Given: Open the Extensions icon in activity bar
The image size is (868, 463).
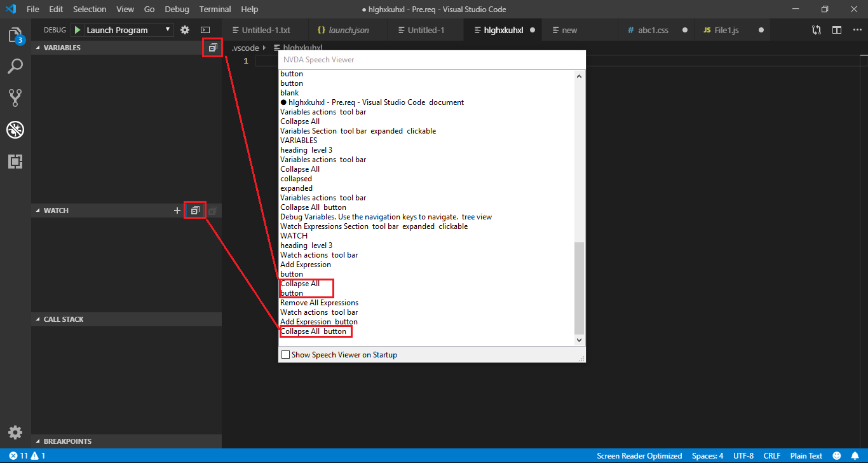Looking at the screenshot, I should click(x=15, y=162).
